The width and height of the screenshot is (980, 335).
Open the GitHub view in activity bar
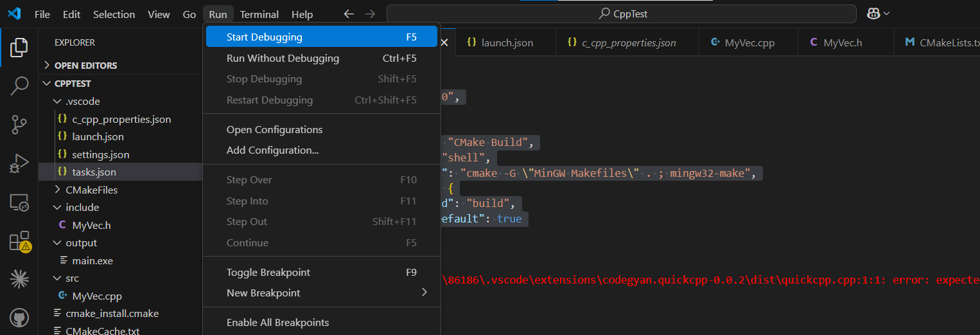point(19,317)
